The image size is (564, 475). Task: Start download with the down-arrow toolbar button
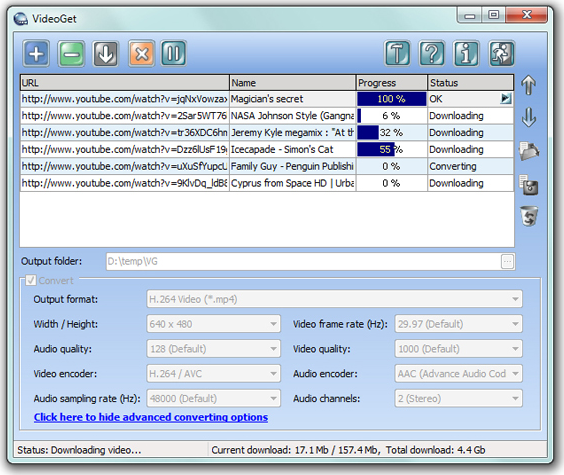105,54
